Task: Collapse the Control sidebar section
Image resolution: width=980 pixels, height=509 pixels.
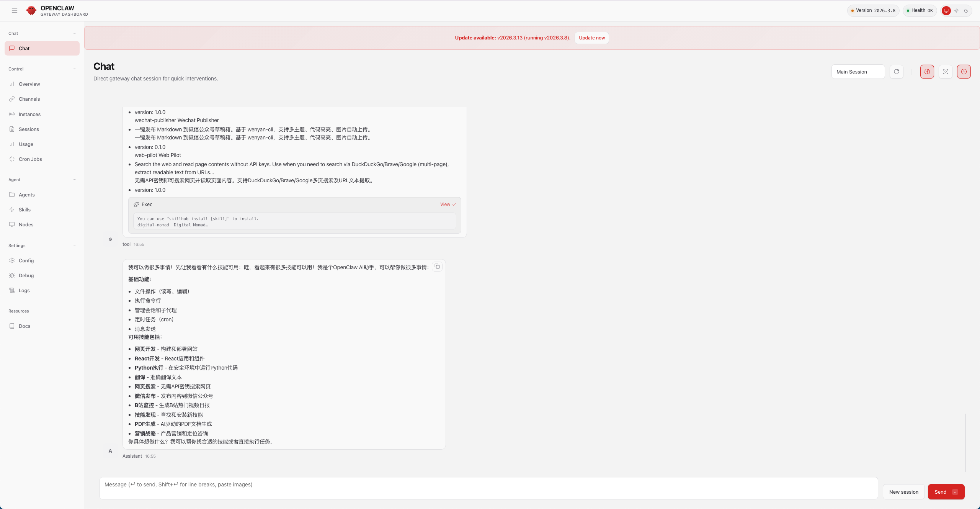Action: (74, 69)
